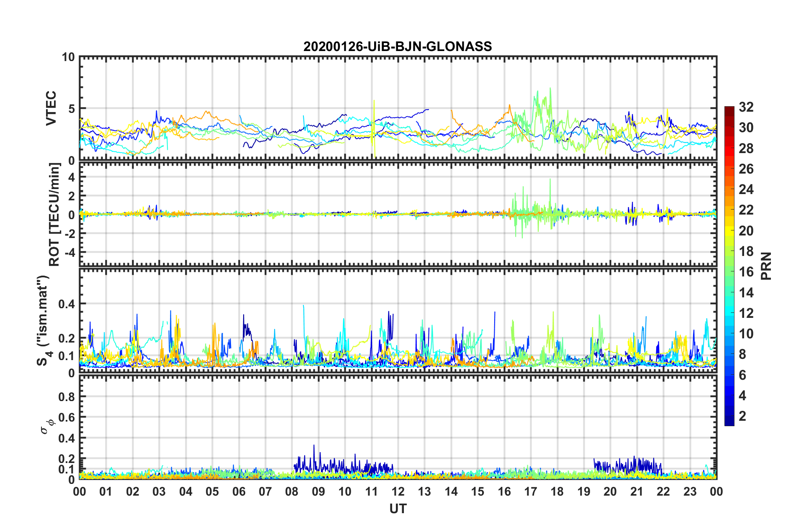Screen dimensions: 796x532
Task: Select the ROT [TECU/min] axis label
Action: [x=54, y=215]
